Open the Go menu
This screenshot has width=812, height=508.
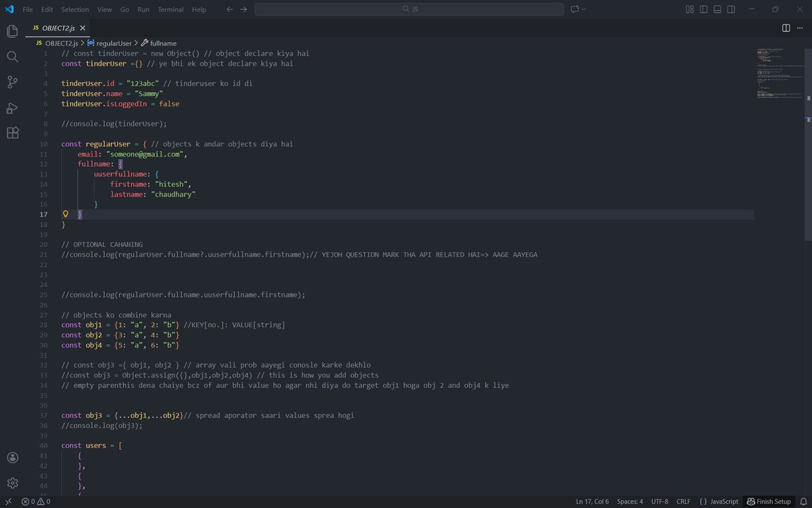(x=125, y=9)
